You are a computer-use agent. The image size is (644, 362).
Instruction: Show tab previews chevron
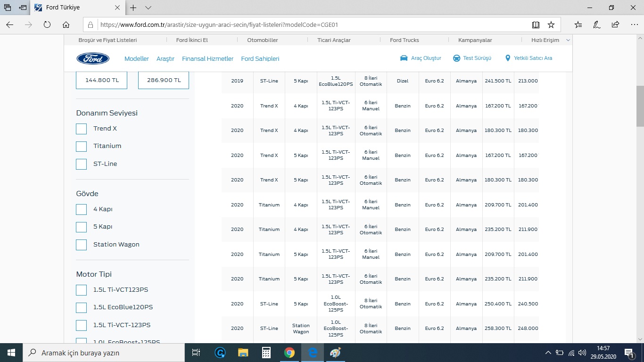[x=148, y=8]
